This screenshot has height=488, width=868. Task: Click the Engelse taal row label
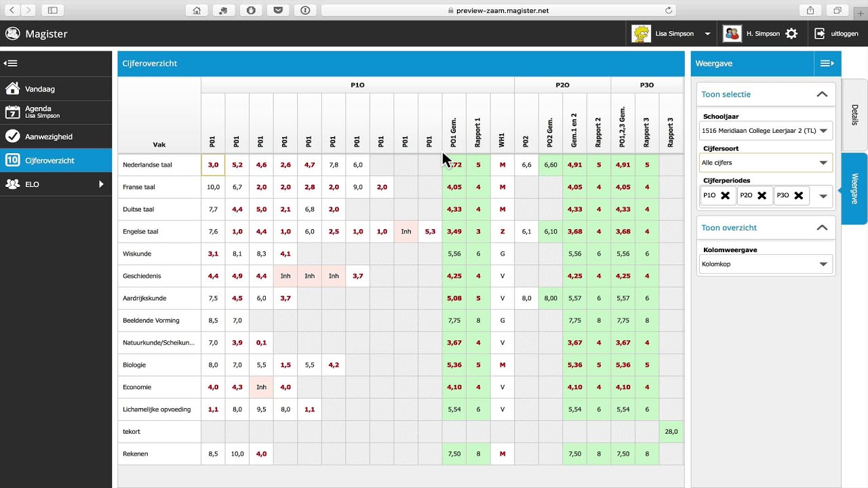[x=140, y=231]
